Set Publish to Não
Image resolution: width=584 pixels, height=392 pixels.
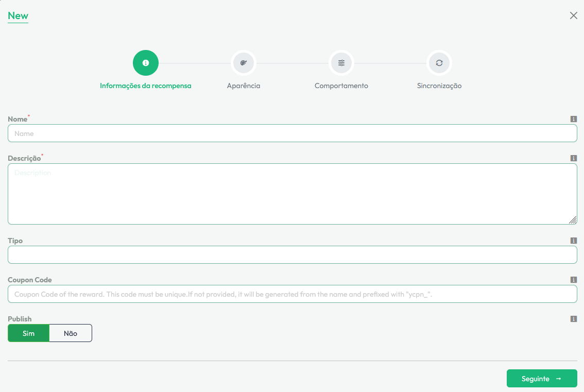click(x=71, y=333)
